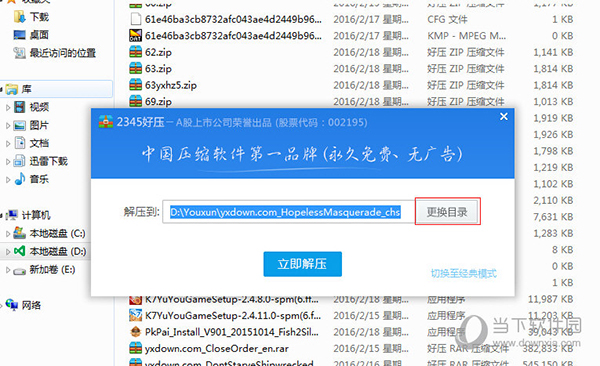Select yxdown.com_CloseOrder_en.rar file
The width and height of the screenshot is (600, 366).
tap(217, 348)
